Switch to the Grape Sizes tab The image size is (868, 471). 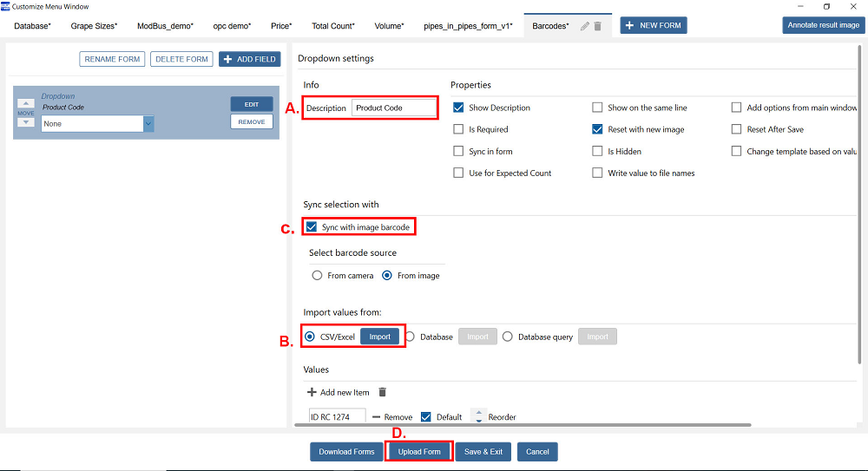tap(94, 26)
